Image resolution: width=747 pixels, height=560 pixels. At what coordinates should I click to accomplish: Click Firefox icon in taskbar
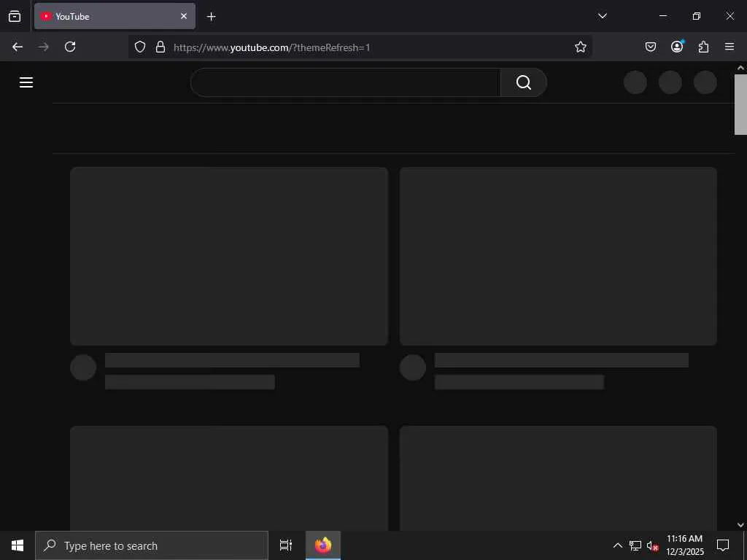click(x=323, y=545)
